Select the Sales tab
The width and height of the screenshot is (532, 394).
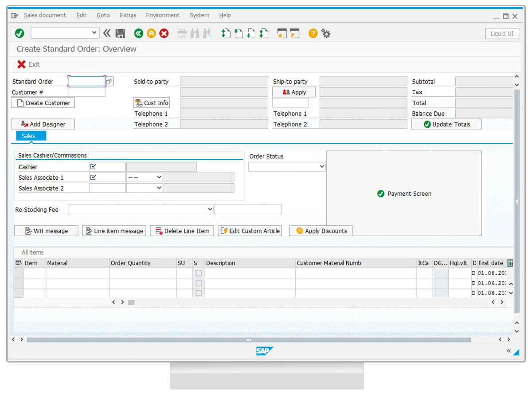point(28,136)
